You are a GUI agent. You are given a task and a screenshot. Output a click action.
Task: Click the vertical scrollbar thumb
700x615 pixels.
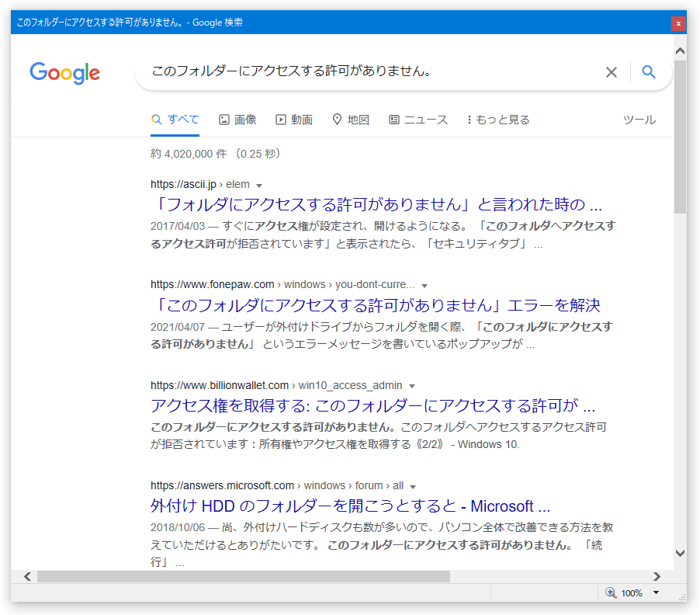[680, 137]
